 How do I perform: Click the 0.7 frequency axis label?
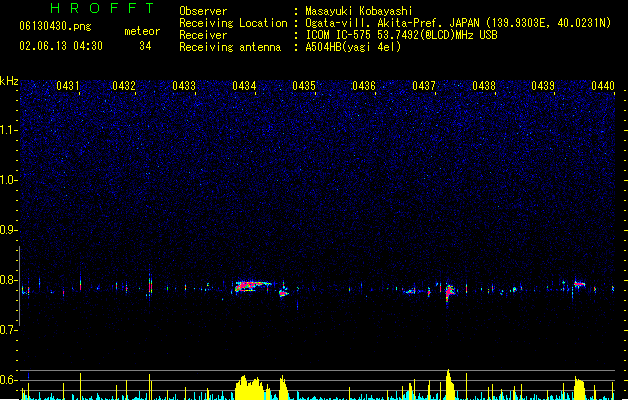pos(7,330)
